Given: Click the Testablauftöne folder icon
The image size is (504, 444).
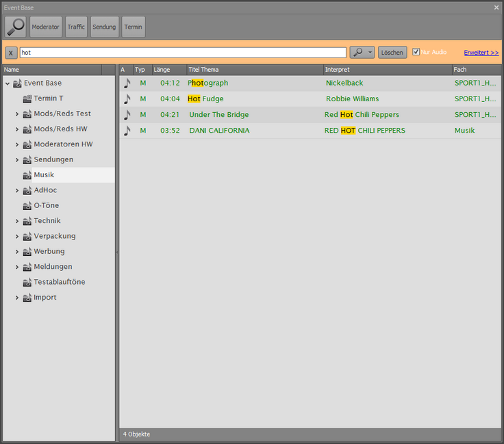Looking at the screenshot, I should coord(27,282).
